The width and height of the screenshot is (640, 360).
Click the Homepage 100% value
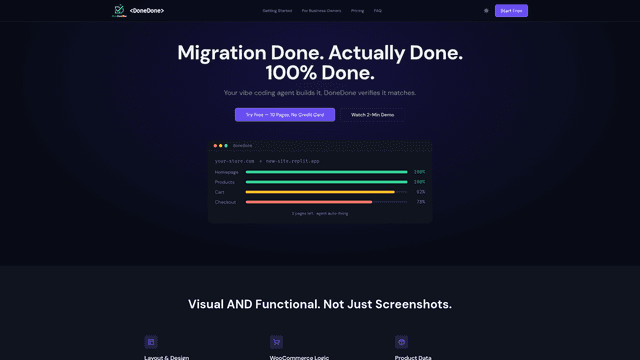pos(419,172)
